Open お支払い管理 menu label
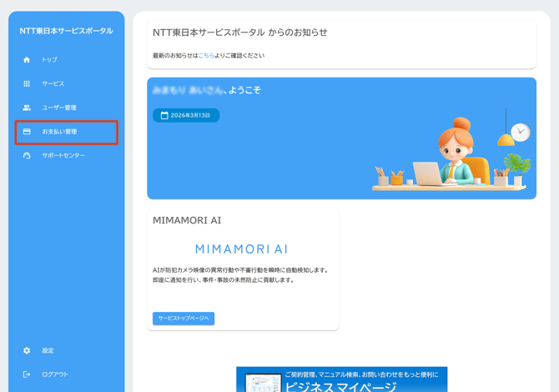This screenshot has height=392, width=559. coord(60,132)
